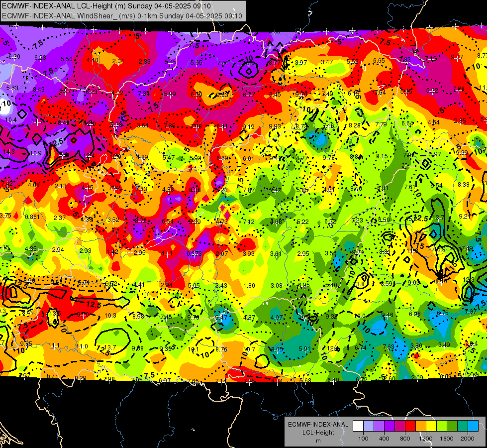The image size is (487, 448).
Task: Click the wind shear value 4.40
Action: tap(92, 60)
